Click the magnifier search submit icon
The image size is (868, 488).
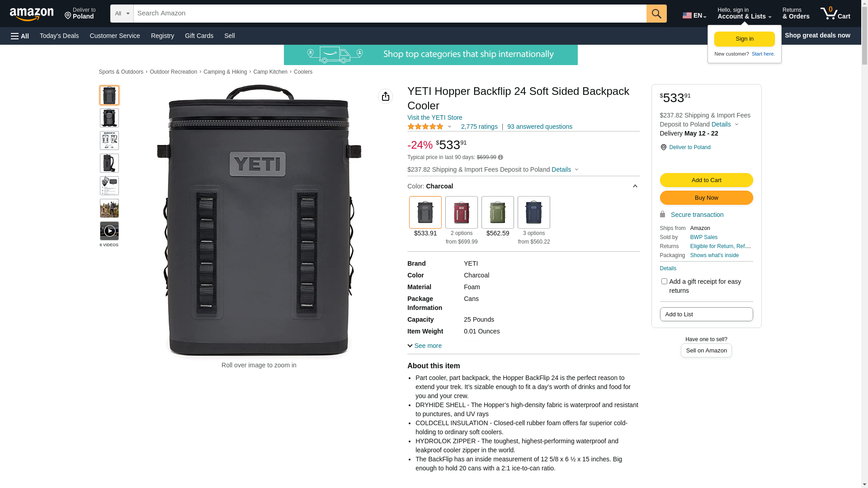[x=656, y=14]
